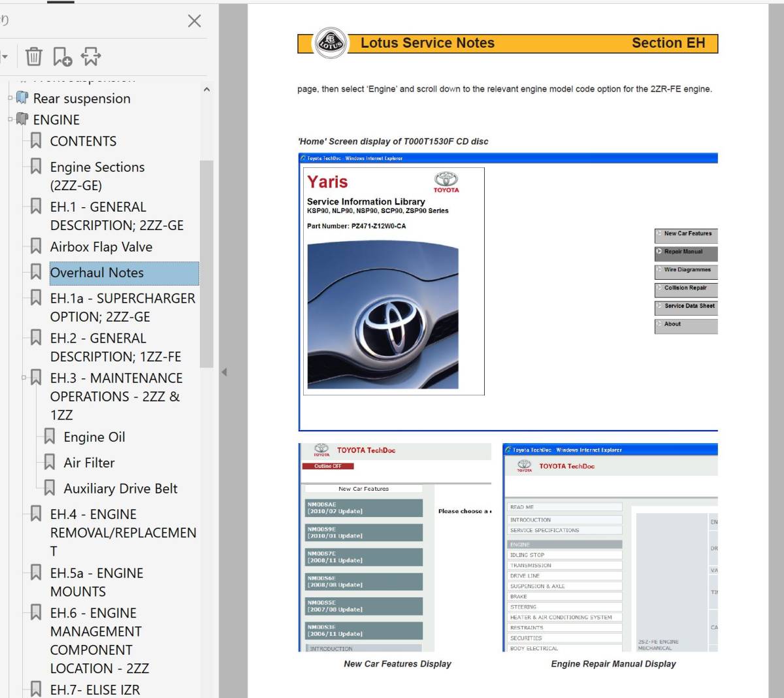
Task: Go to Engine Oil bookmark
Action: [94, 437]
